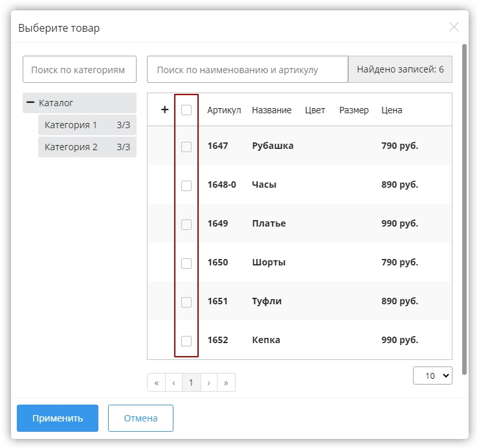Focus the category search field
The image size is (479, 448).
[80, 69]
